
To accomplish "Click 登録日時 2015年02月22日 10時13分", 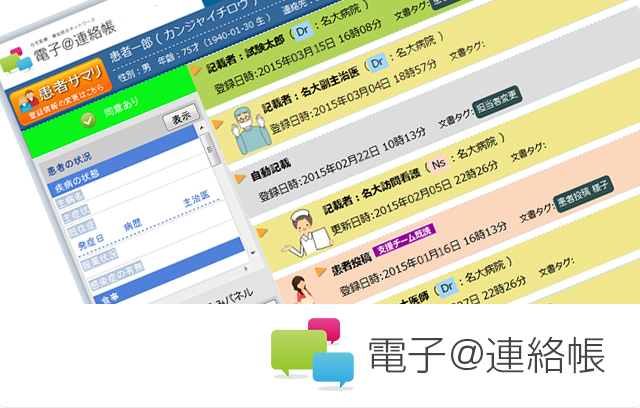I will click(x=342, y=166).
